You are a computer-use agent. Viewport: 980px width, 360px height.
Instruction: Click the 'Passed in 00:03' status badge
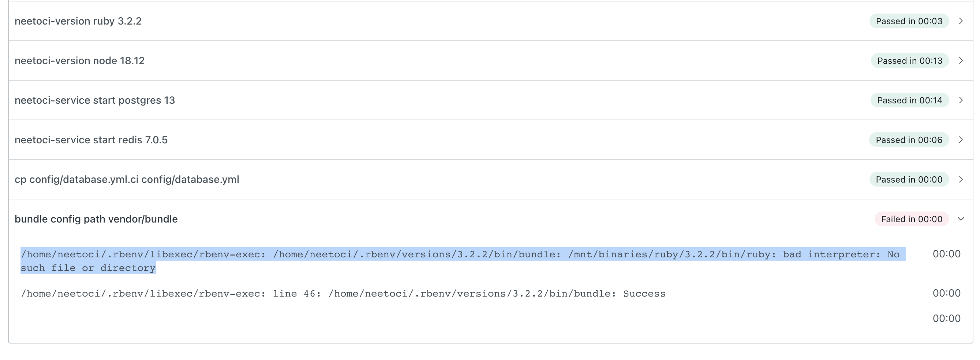(x=909, y=21)
